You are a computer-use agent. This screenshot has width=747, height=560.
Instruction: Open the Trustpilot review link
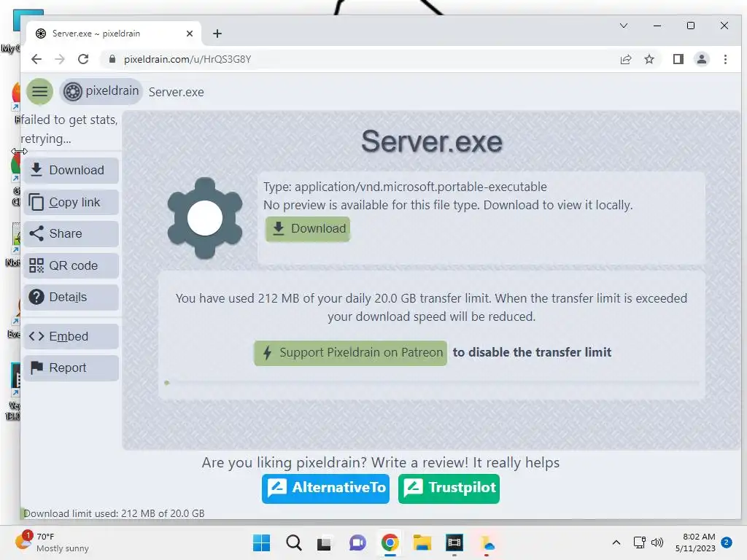pos(449,488)
